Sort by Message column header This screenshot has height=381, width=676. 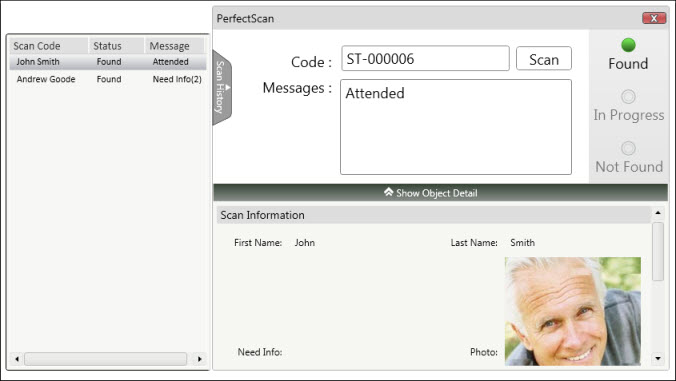point(174,46)
